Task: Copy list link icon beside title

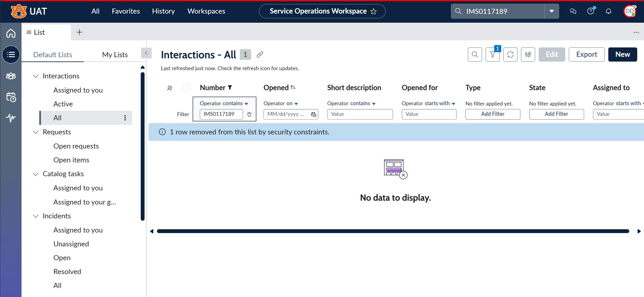Action: click(x=260, y=55)
